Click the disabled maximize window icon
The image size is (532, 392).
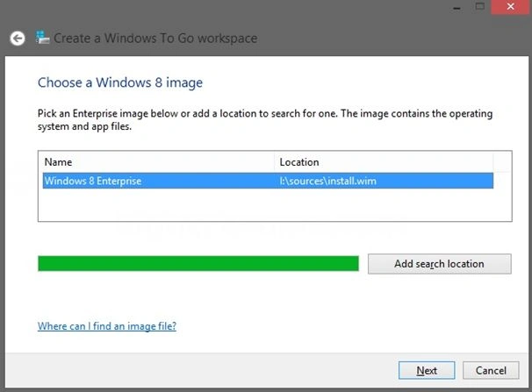(479, 6)
